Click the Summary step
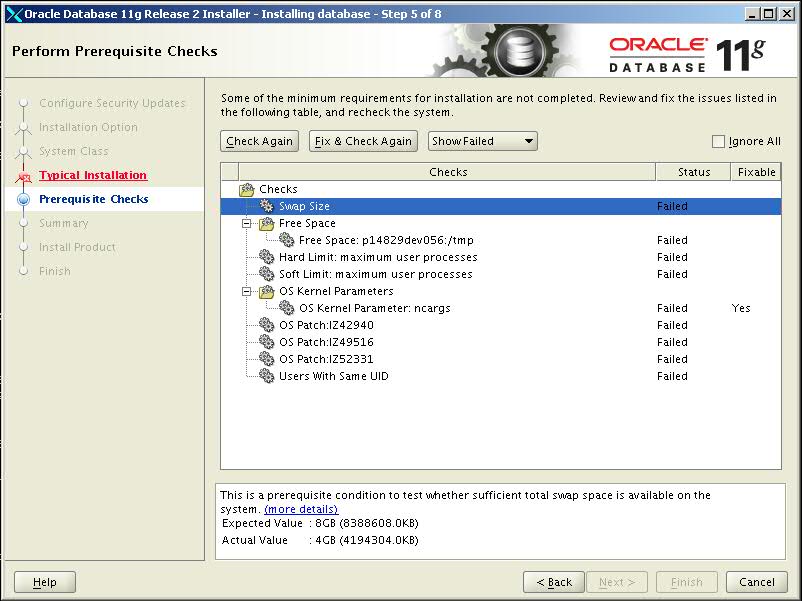This screenshot has height=601, width=802. point(63,223)
